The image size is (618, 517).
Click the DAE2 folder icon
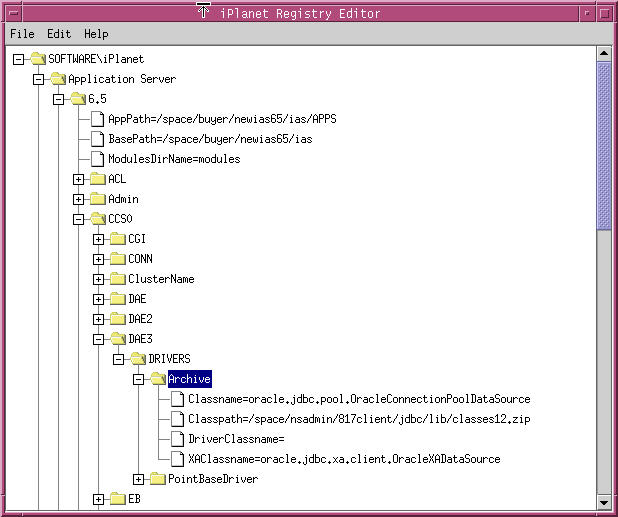pos(118,319)
